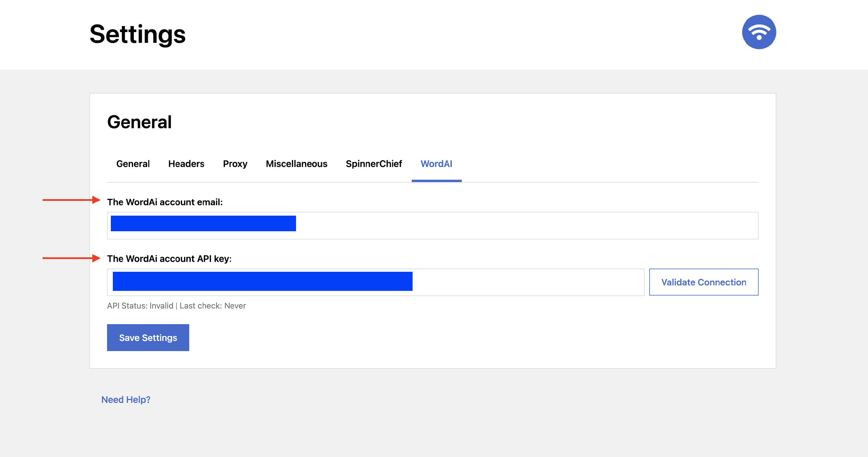Click the Settings page title
The width and height of the screenshot is (868, 457).
coord(137,34)
